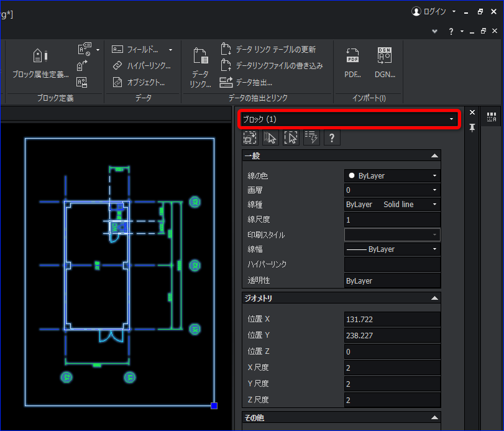This screenshot has height=431, width=504.
Task: Collapse the ジオメトリ section
Action: [x=434, y=298]
